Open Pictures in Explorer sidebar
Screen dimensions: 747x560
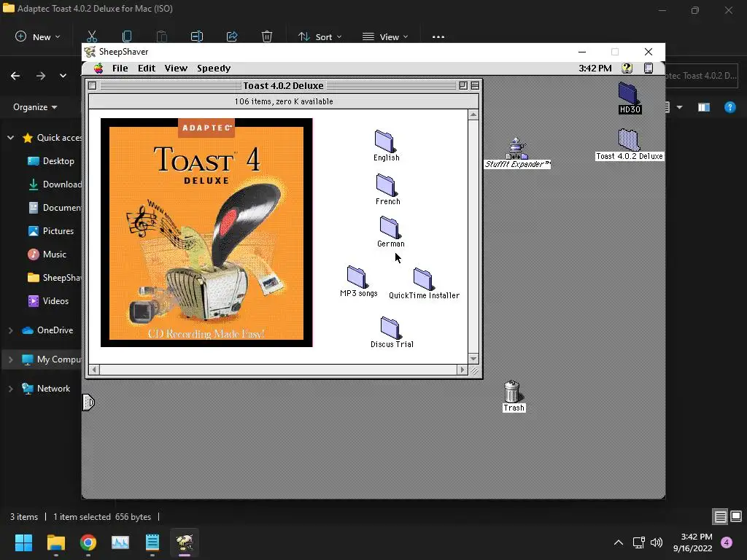(50, 231)
